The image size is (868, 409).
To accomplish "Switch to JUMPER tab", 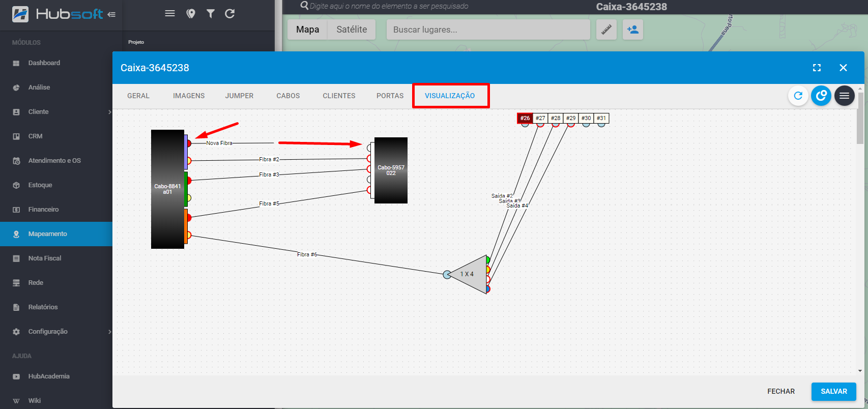I will click(239, 96).
